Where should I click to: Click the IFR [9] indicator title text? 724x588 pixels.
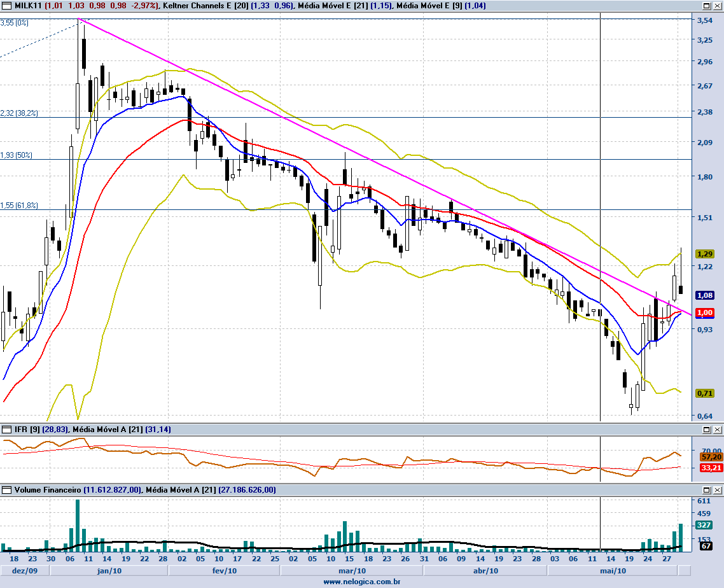27,430
